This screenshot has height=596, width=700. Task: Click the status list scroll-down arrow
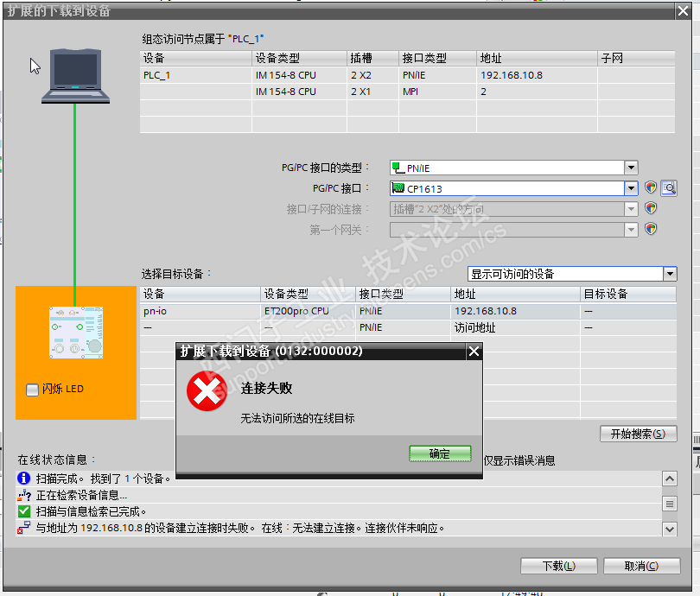(669, 529)
